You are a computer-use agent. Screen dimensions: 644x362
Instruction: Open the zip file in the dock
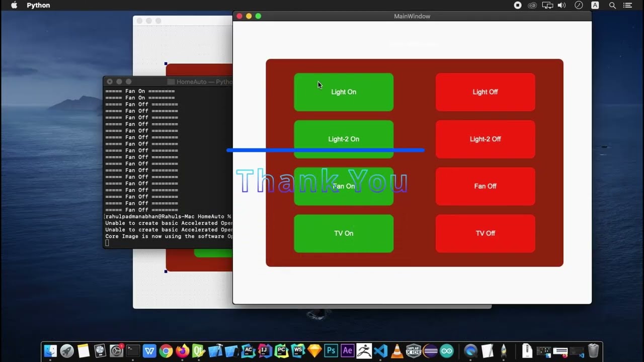pyautogui.click(x=527, y=350)
